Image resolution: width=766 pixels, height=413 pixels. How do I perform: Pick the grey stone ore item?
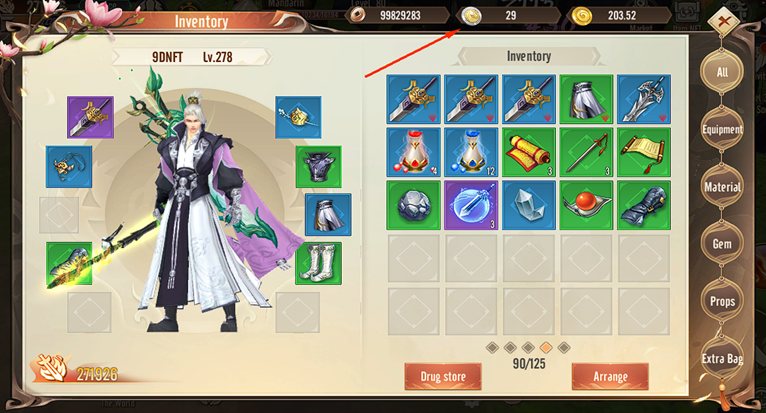[x=413, y=205]
